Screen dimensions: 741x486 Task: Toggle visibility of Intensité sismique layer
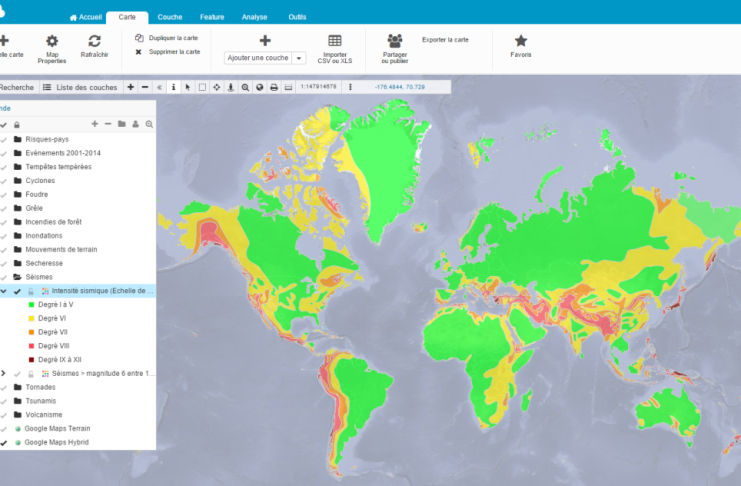pyautogui.click(x=17, y=291)
